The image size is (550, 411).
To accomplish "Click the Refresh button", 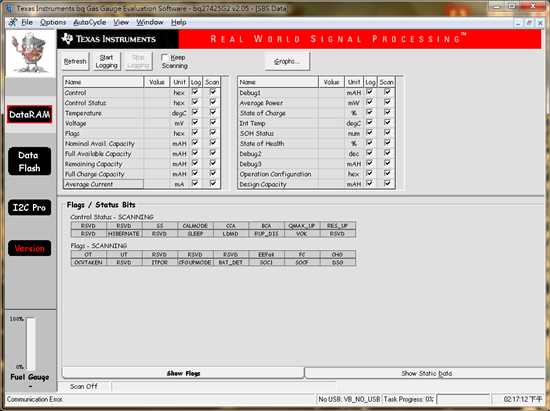I will point(75,61).
